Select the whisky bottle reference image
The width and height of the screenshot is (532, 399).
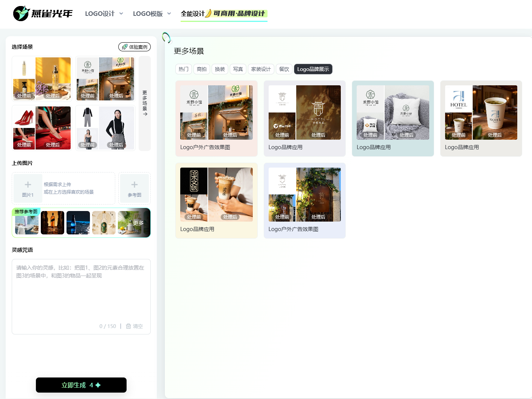pos(53,223)
